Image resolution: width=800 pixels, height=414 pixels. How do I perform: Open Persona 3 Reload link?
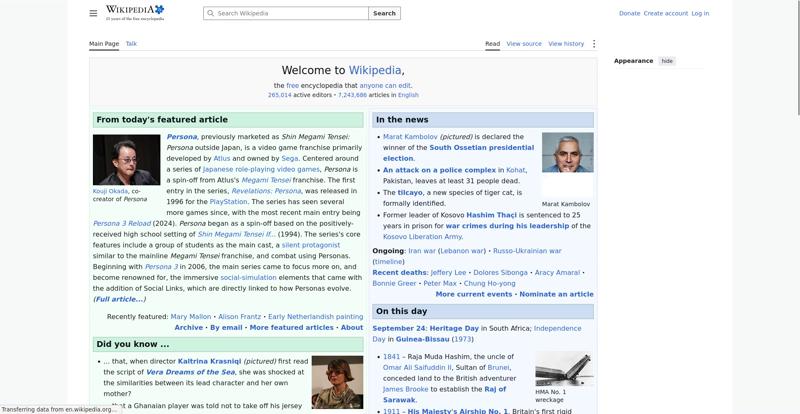(x=122, y=224)
